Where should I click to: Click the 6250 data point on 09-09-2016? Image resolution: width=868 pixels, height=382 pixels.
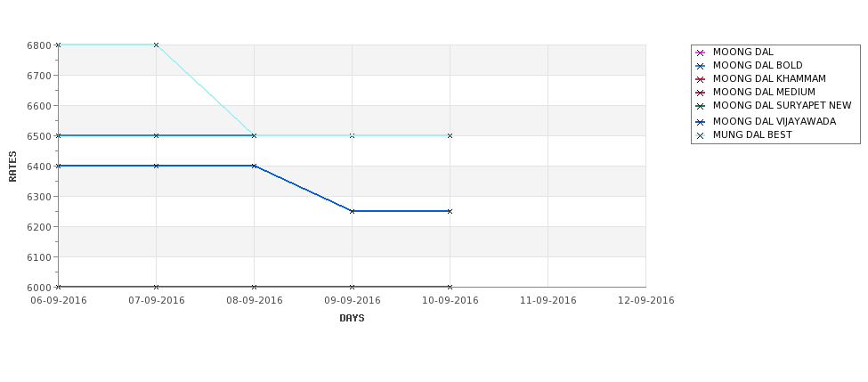(352, 211)
